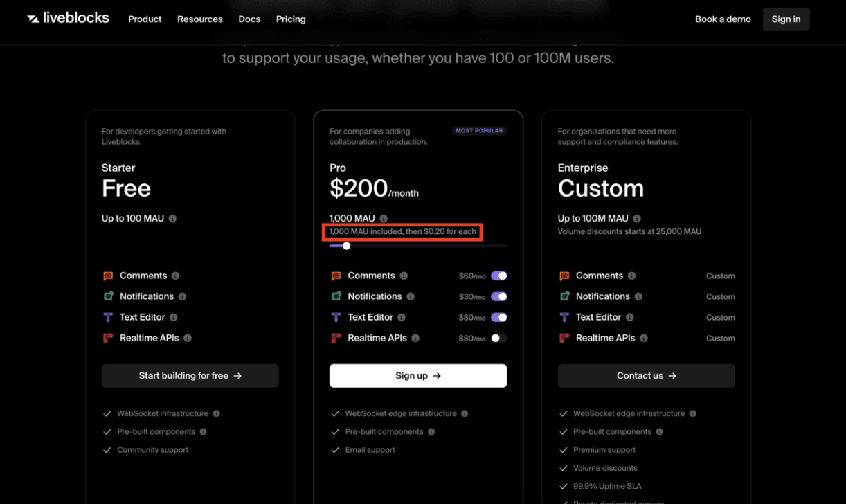Image resolution: width=846 pixels, height=504 pixels.
Task: Click the 99.9% Uptime SLA text
Action: tap(609, 486)
